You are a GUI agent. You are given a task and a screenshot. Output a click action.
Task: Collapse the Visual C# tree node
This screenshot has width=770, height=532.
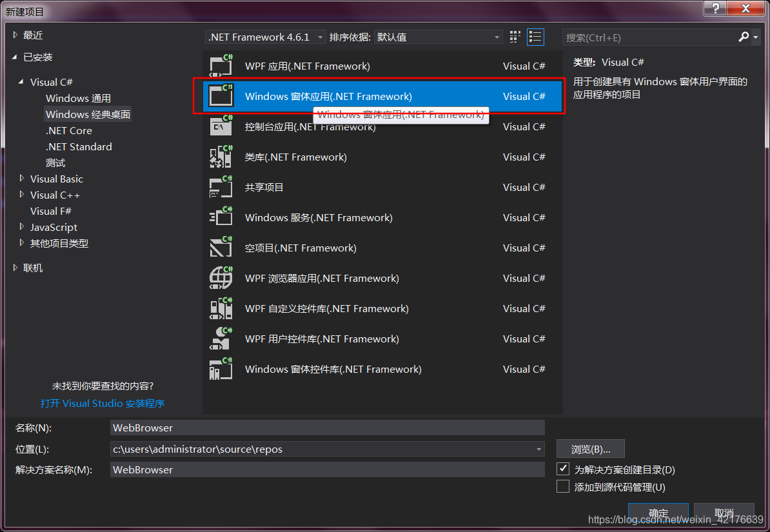point(21,81)
